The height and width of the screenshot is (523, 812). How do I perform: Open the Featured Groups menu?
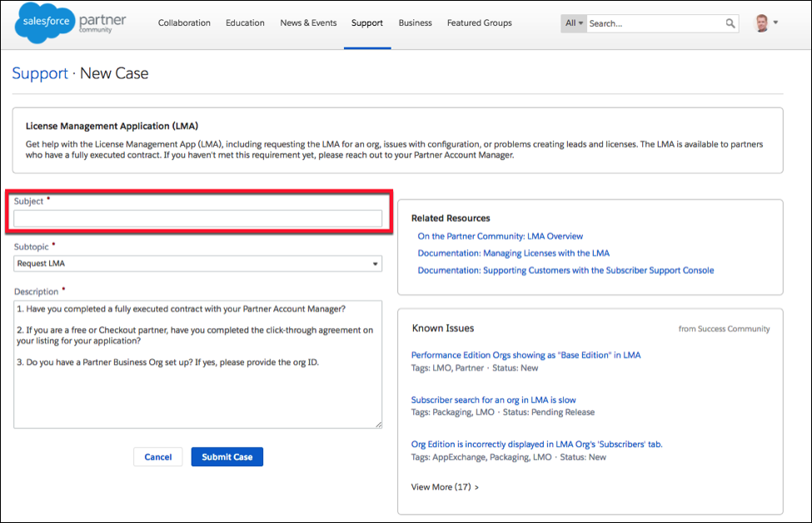click(x=480, y=22)
